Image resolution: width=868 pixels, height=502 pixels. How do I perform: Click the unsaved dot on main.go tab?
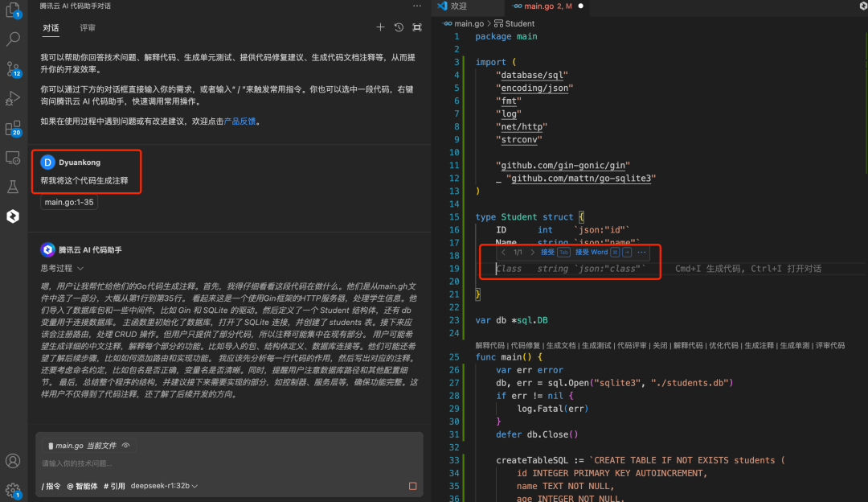coord(581,6)
